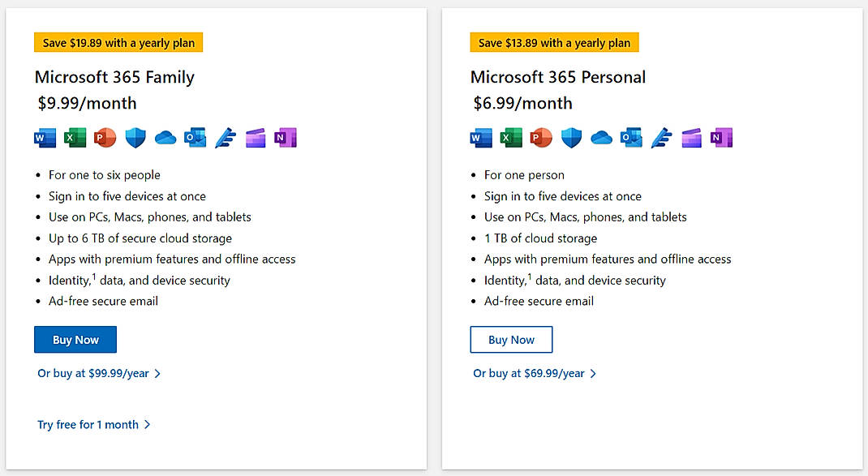The height and width of the screenshot is (476, 868).
Task: Click Buy Now for Microsoft 365 Family
Action: click(75, 339)
